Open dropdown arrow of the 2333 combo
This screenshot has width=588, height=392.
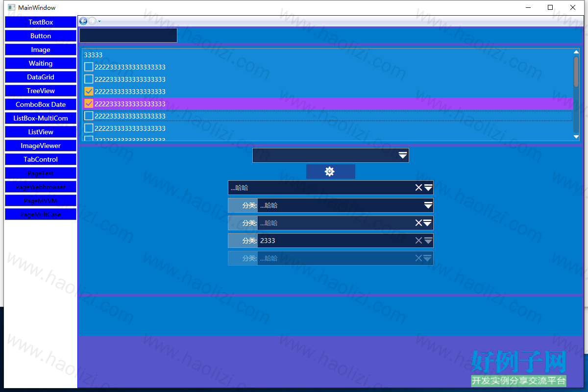(428, 241)
